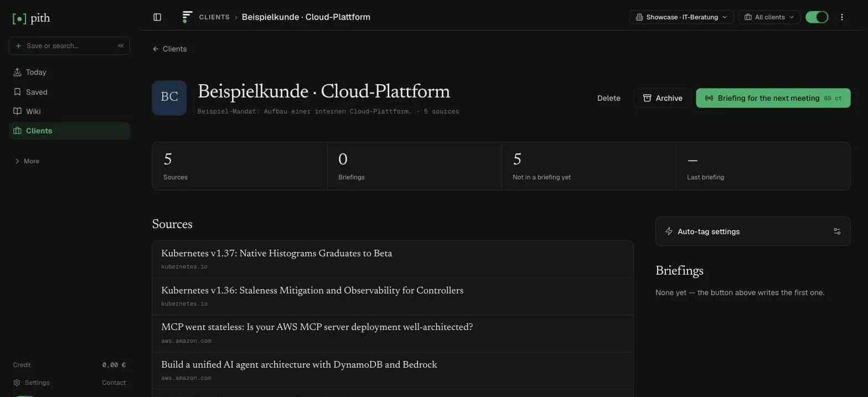Click the pith logo

[31, 18]
